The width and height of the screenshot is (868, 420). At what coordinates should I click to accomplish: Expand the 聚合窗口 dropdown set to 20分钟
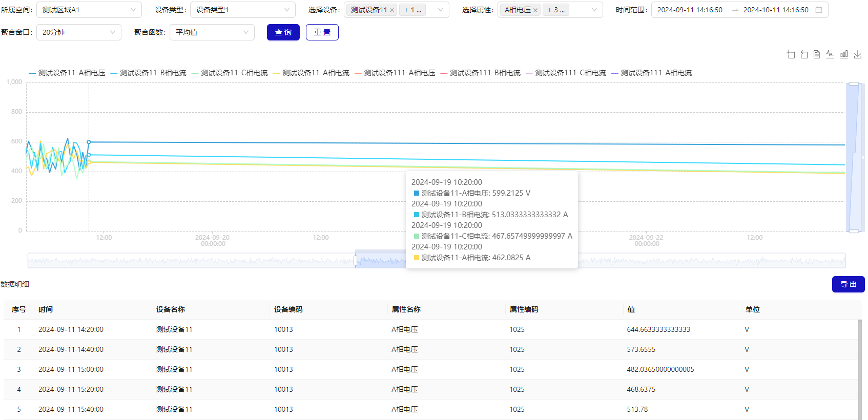coord(78,32)
